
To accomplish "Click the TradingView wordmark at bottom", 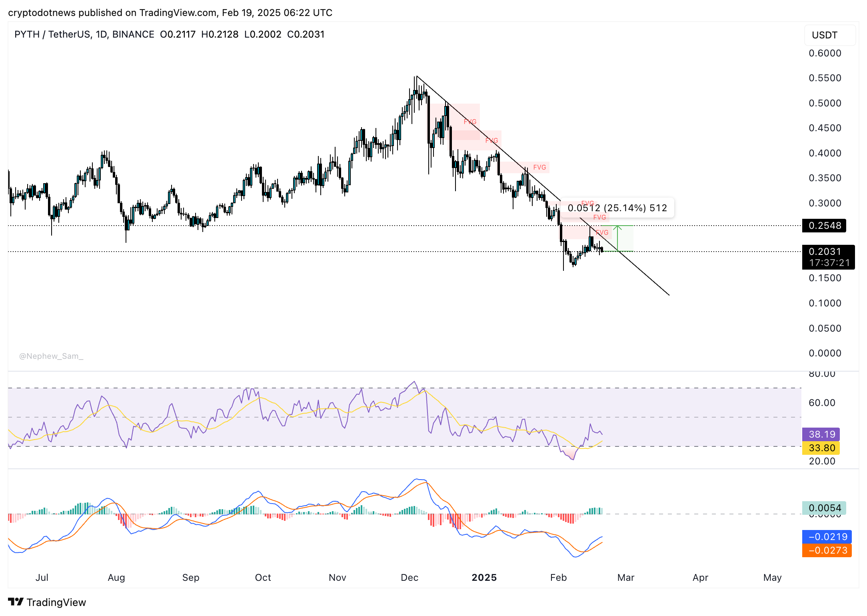I will click(x=56, y=602).
